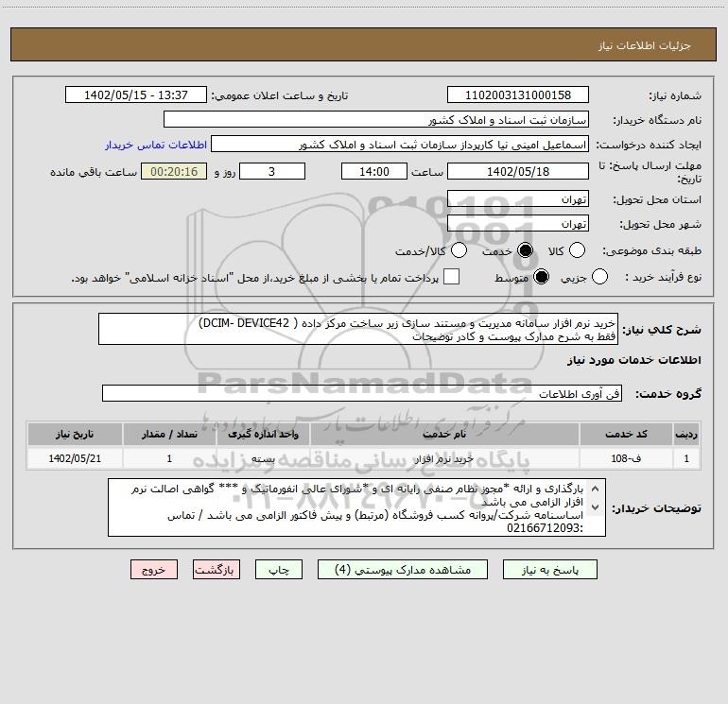Click the مشاهده مدارک پیوستی (4) button
Viewport: 728px width, 704px height.
pyautogui.click(x=403, y=570)
